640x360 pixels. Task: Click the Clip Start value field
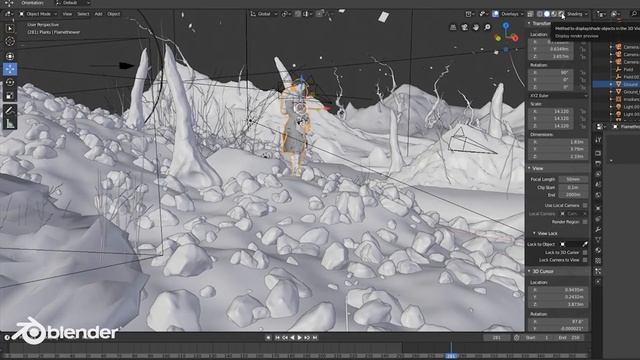coord(573,187)
